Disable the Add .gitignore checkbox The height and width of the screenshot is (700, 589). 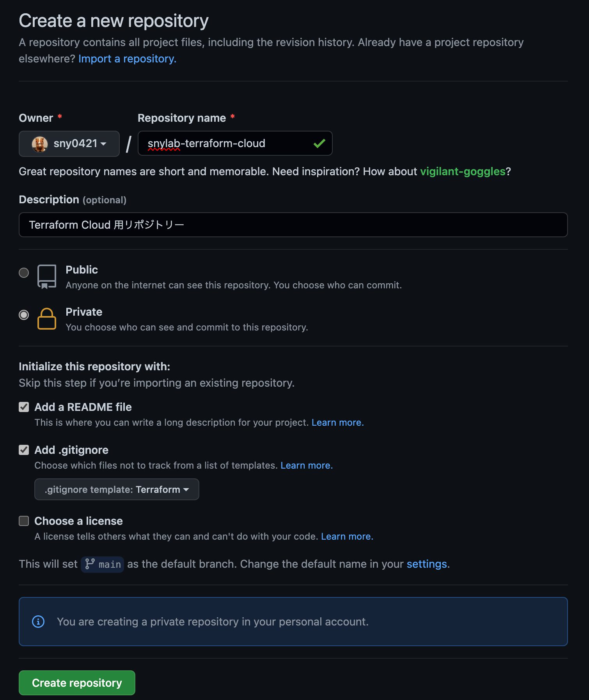tap(23, 450)
